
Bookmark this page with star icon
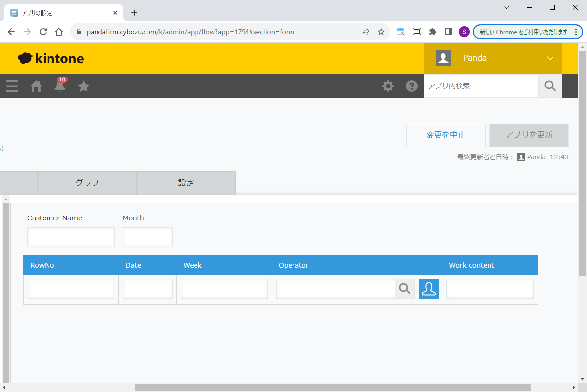(x=381, y=32)
